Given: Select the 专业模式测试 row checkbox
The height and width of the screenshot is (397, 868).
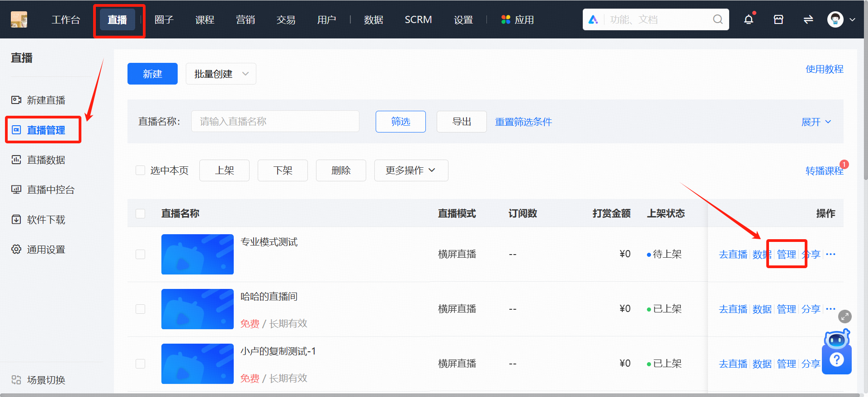Looking at the screenshot, I should pos(141,254).
